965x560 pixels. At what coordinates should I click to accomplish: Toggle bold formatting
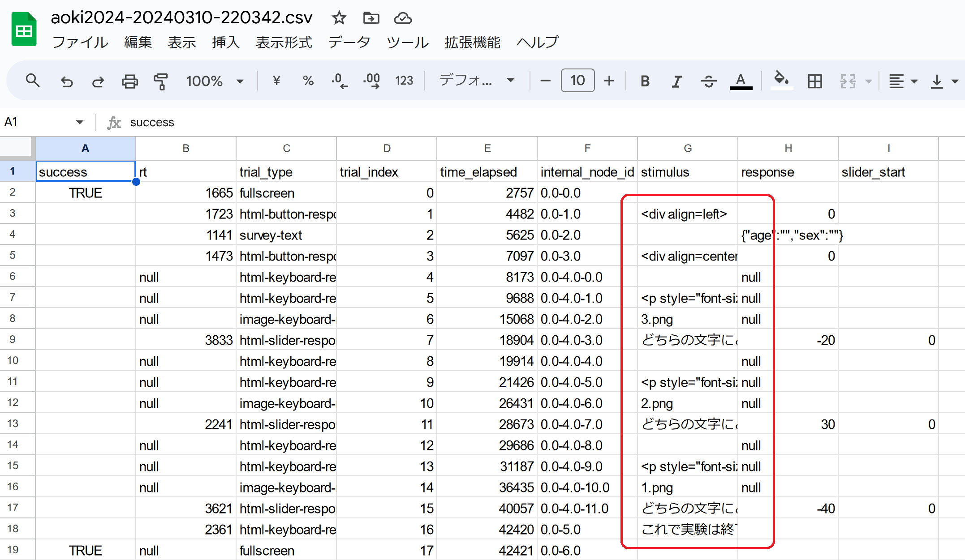click(645, 81)
